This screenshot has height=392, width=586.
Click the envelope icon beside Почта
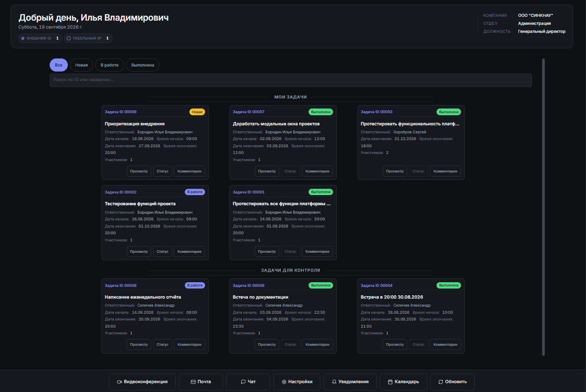click(x=193, y=382)
